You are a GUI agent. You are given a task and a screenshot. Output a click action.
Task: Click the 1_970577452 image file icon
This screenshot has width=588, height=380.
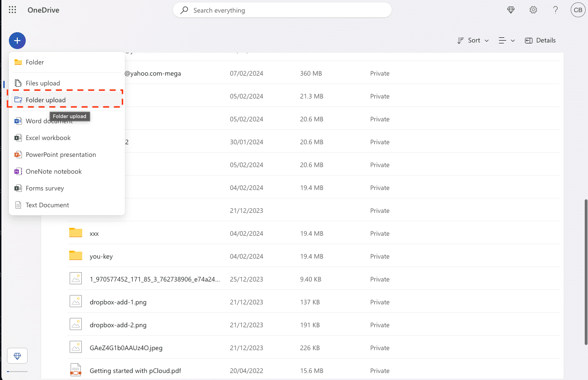point(76,279)
